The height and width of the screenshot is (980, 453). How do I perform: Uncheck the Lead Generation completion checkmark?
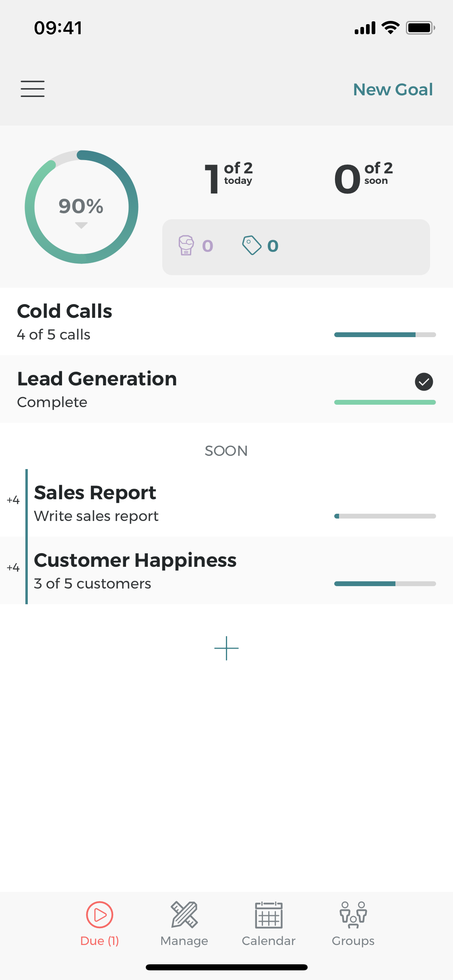pyautogui.click(x=423, y=381)
